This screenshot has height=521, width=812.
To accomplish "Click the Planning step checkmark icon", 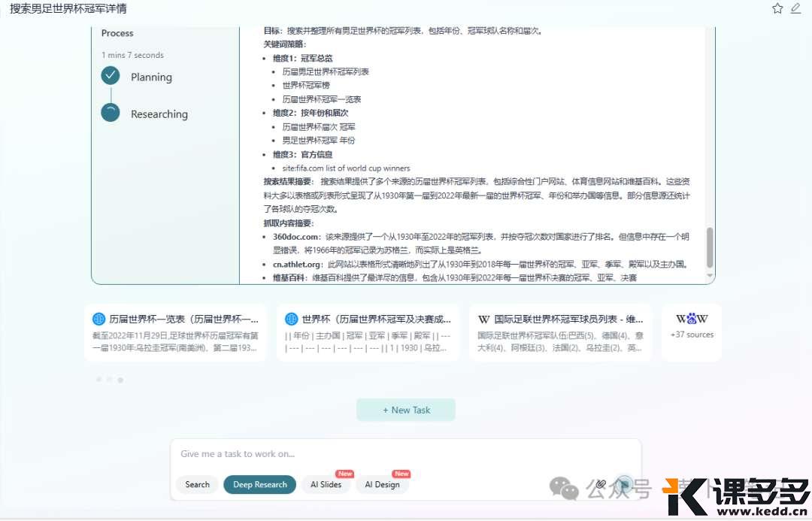I will (111, 76).
